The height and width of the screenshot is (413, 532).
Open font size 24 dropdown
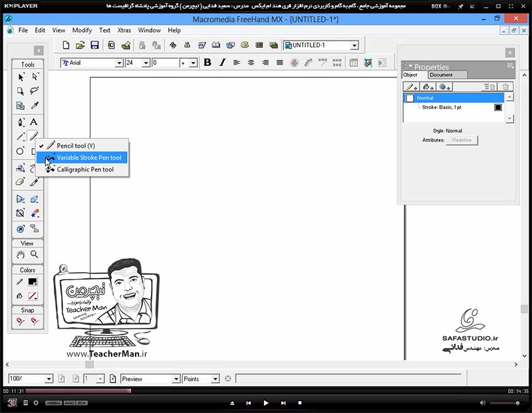pyautogui.click(x=146, y=63)
